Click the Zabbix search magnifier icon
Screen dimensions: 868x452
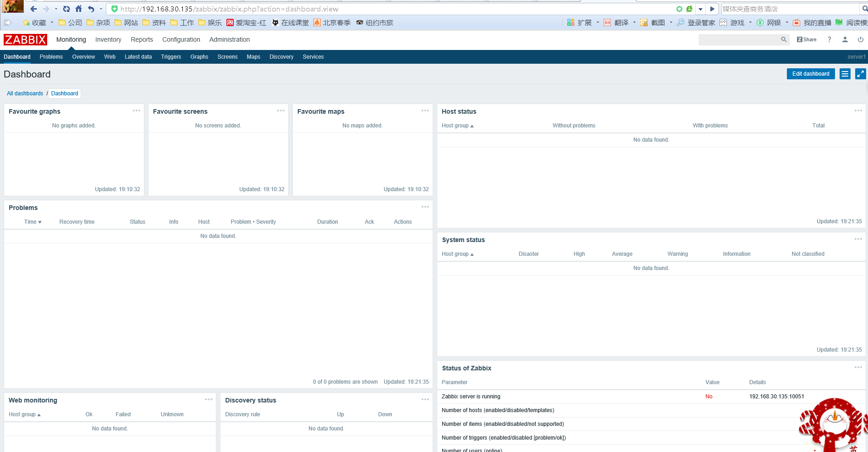point(784,40)
